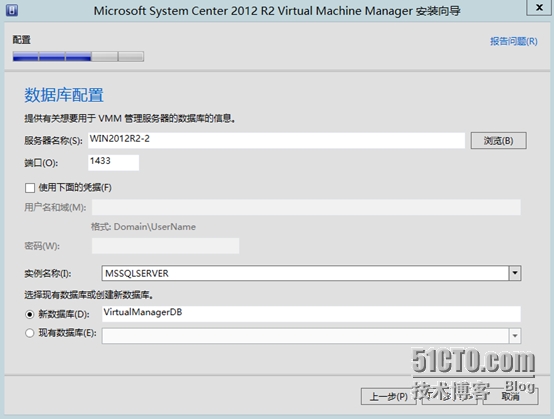The image size is (554, 419).
Task: Click the 服务器名称 field containing WIN2012R2-2
Action: tap(276, 140)
